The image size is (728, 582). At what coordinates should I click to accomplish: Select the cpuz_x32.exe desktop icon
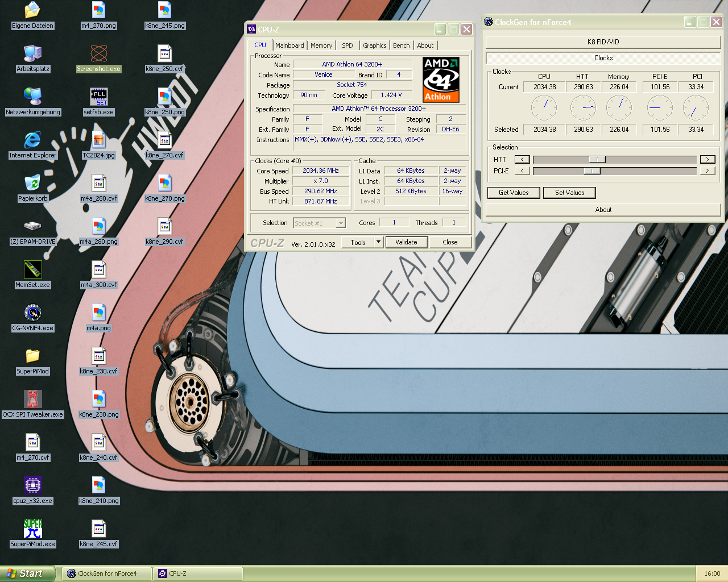(x=32, y=490)
